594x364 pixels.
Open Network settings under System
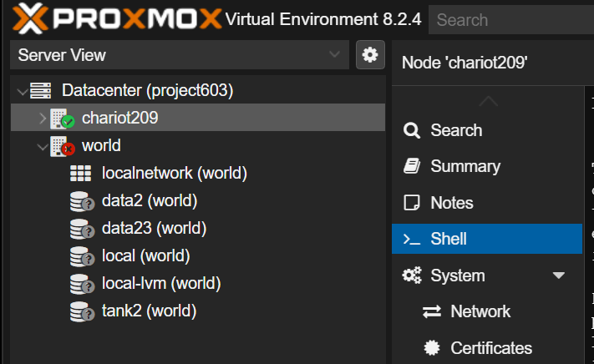click(x=480, y=311)
